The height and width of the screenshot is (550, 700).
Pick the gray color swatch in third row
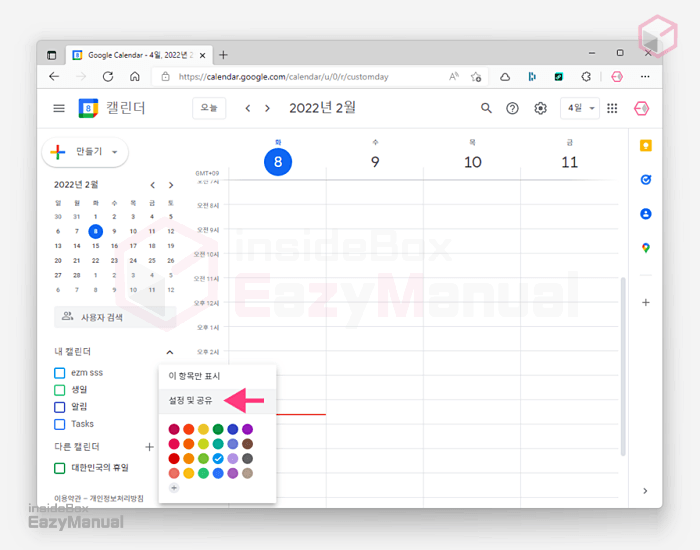coord(247,458)
